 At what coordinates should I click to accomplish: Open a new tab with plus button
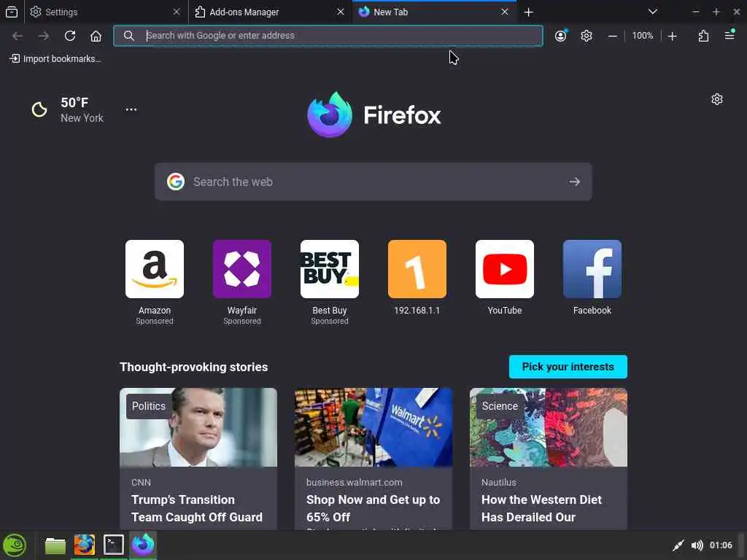click(528, 12)
